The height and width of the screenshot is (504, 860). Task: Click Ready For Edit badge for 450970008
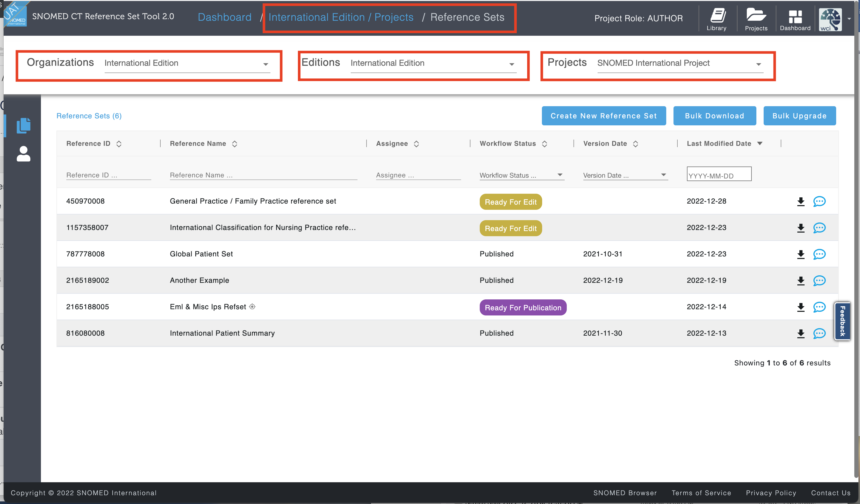(511, 202)
